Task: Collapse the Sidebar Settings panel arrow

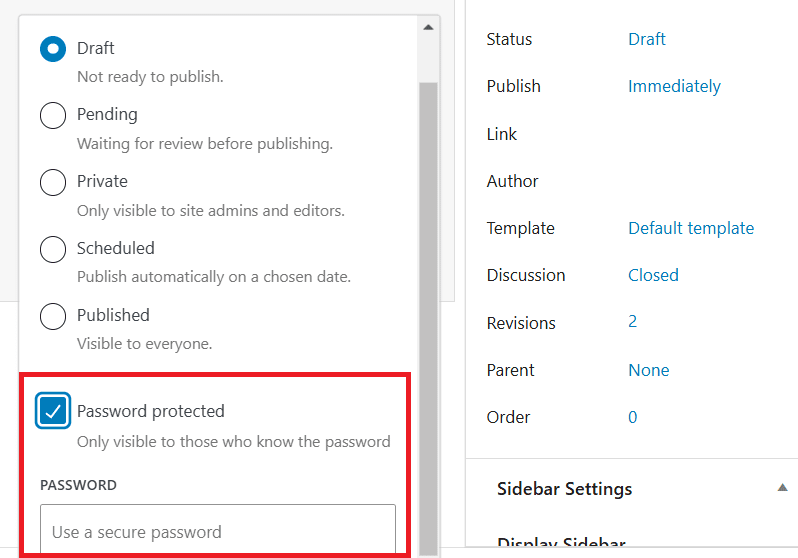Action: click(783, 488)
